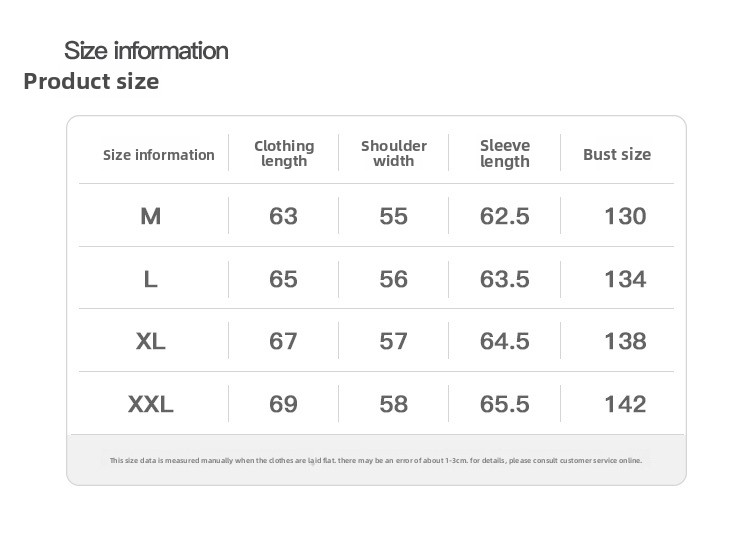This screenshot has height=546, width=750.
Task: Click the XXL size row label
Action: [151, 404]
